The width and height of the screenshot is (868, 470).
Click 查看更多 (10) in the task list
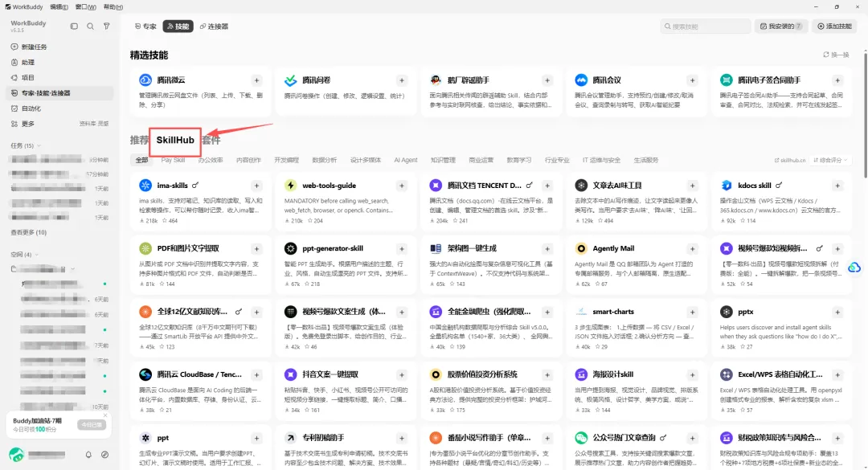point(29,232)
